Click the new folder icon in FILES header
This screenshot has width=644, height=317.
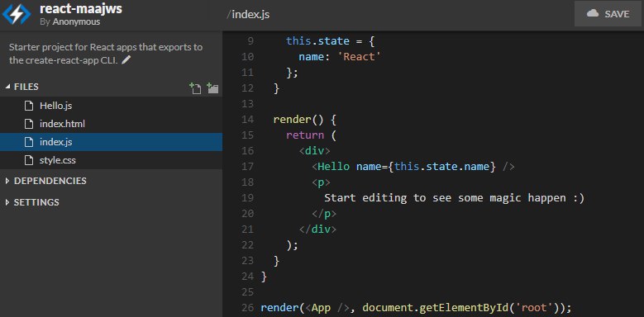[212, 88]
